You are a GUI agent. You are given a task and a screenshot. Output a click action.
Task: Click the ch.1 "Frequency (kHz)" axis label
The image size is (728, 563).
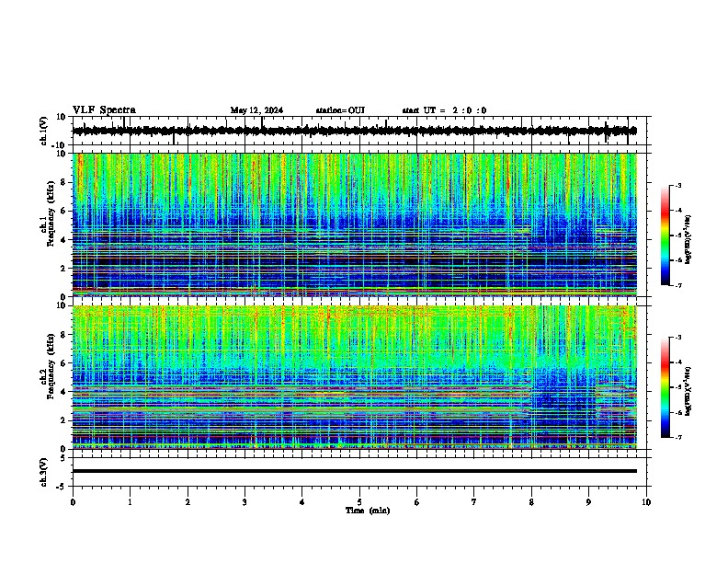tap(50, 213)
